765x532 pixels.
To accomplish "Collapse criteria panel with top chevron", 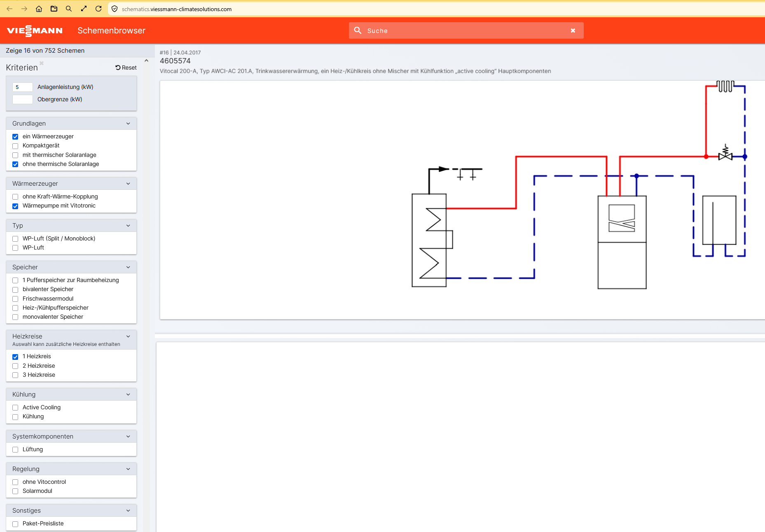I will 146,61.
